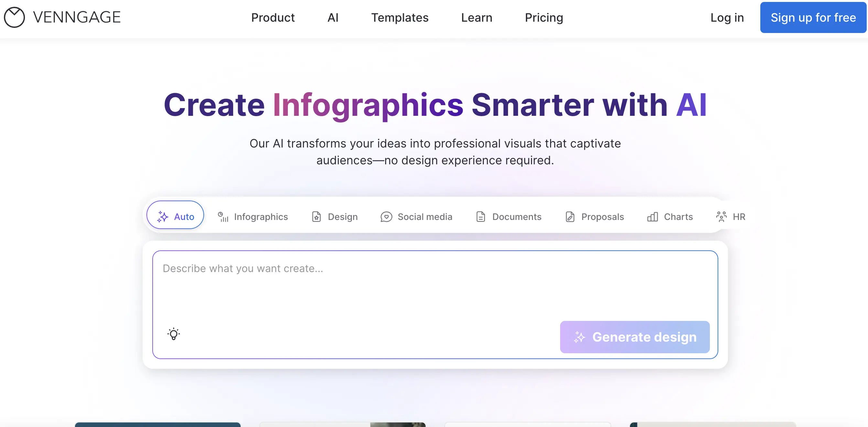Click the Documents page icon
This screenshot has height=427, width=868.
pos(481,217)
